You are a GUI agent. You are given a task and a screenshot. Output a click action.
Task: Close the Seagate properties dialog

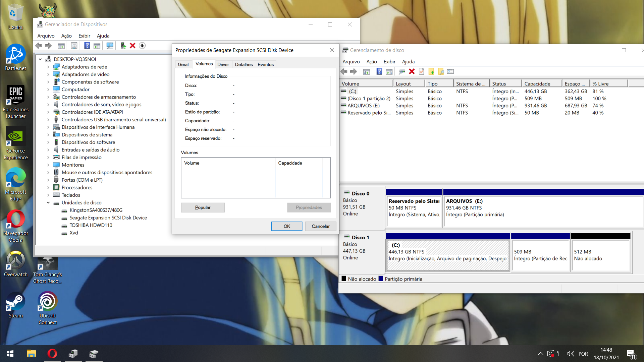tap(332, 50)
